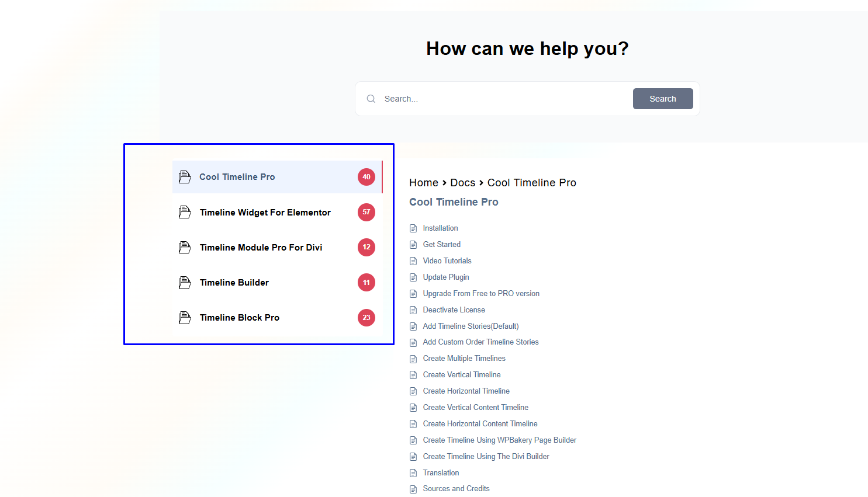868x497 pixels.
Task: Open Create Timeline Using The Divi Builder
Action: (486, 457)
